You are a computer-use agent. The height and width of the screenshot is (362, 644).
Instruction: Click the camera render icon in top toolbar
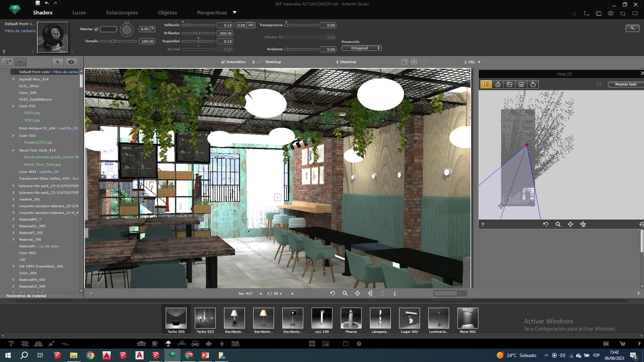pos(610,13)
